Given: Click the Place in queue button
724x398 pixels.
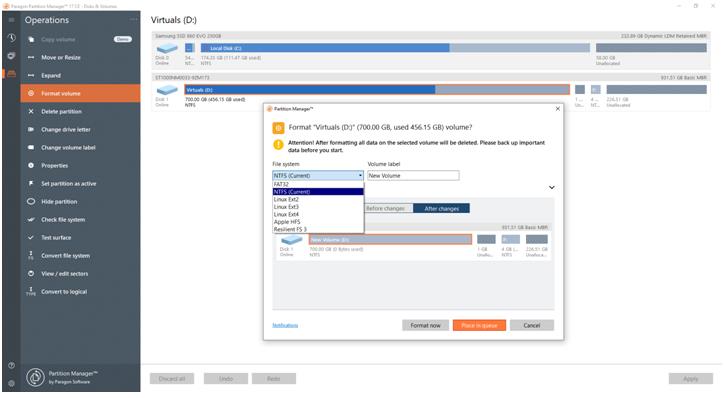Looking at the screenshot, I should click(479, 325).
